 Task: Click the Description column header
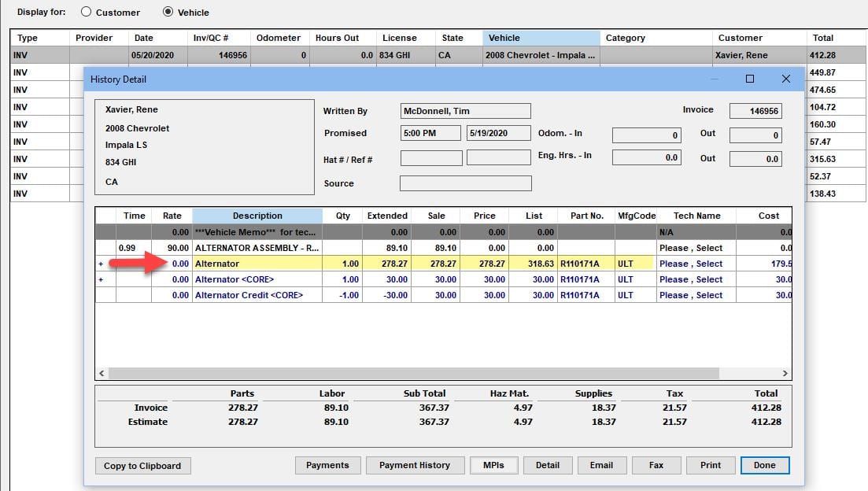click(x=257, y=216)
